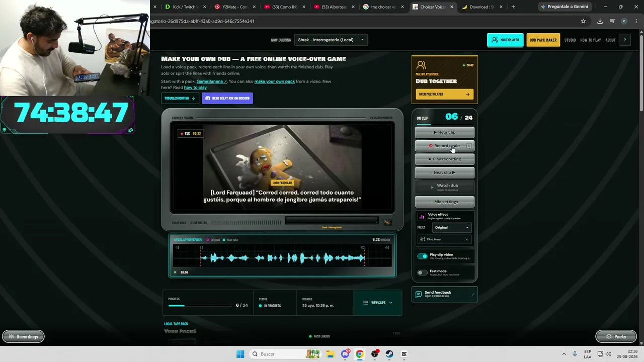
Task: Play the original with Hear clip
Action: coord(444,132)
